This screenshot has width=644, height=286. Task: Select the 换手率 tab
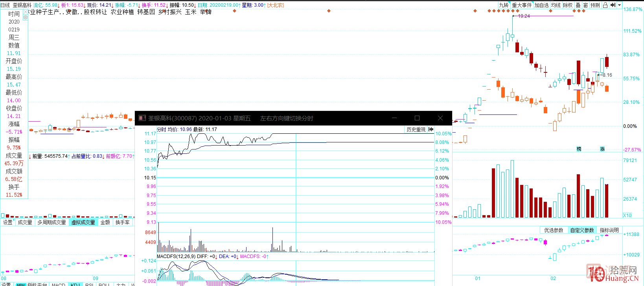pyautogui.click(x=122, y=222)
